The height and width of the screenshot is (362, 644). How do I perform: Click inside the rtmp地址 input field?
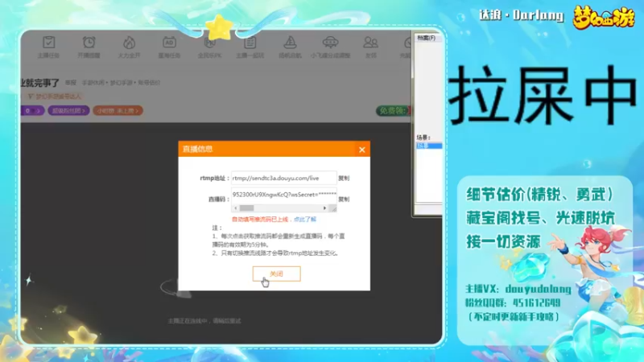point(284,178)
